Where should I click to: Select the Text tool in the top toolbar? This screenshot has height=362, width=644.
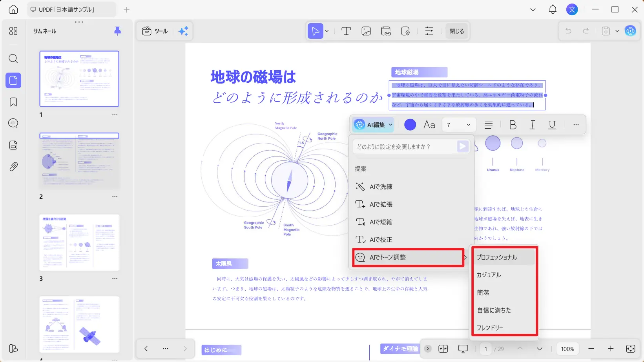pos(346,31)
